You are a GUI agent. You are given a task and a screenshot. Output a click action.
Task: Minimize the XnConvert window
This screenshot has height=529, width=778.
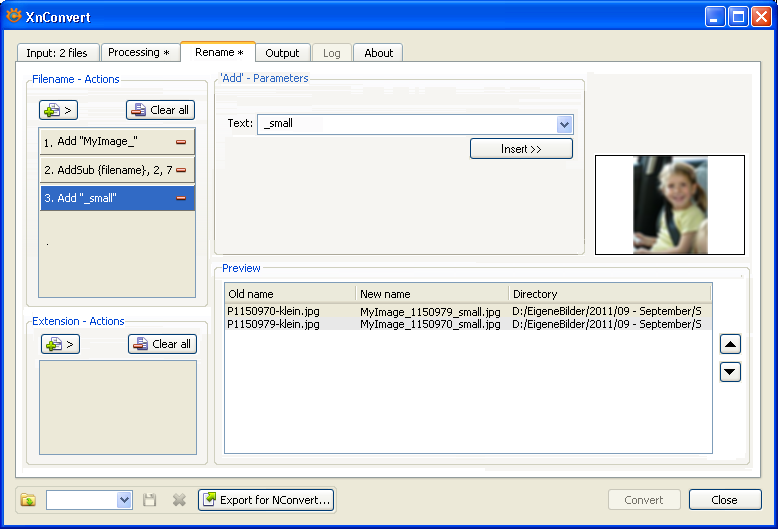[x=715, y=17]
